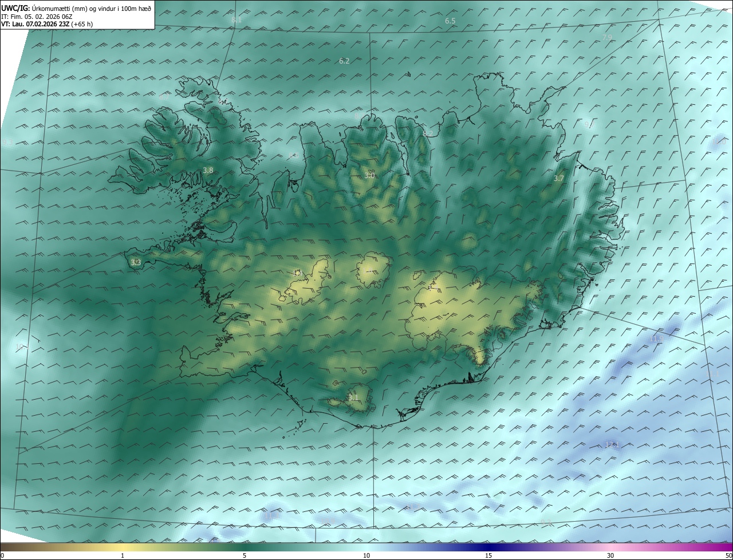
Task: Click the 7.9 value label on the map
Action: 607,37
